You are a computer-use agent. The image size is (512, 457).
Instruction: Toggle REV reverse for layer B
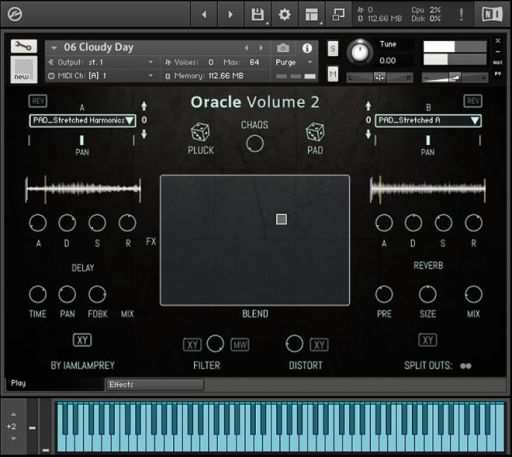[473, 101]
